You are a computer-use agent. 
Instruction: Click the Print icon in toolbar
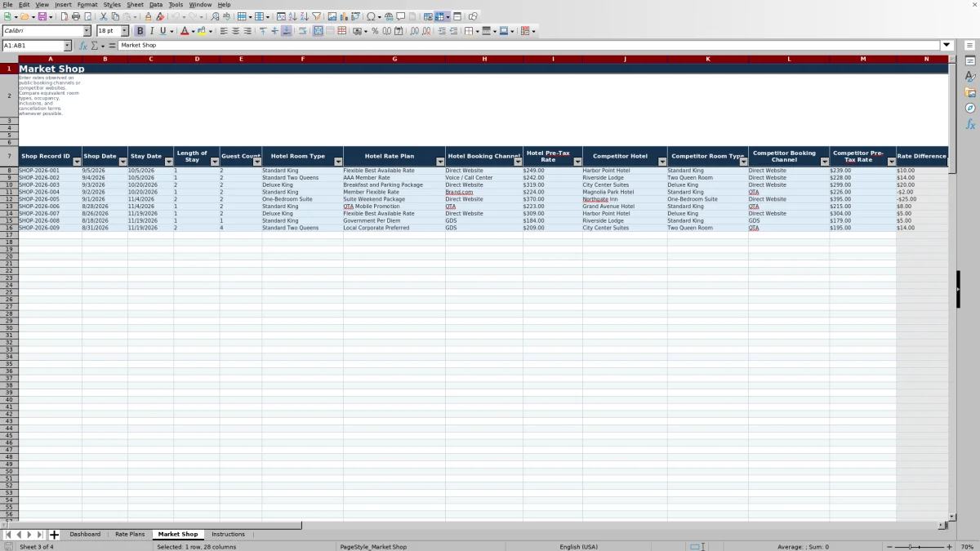75,16
